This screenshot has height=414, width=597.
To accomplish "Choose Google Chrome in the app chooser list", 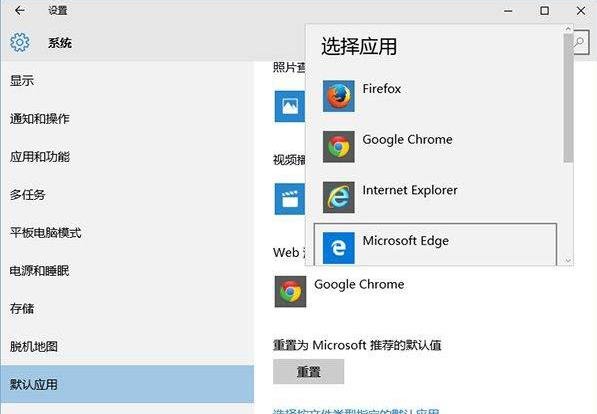I will (x=435, y=147).
